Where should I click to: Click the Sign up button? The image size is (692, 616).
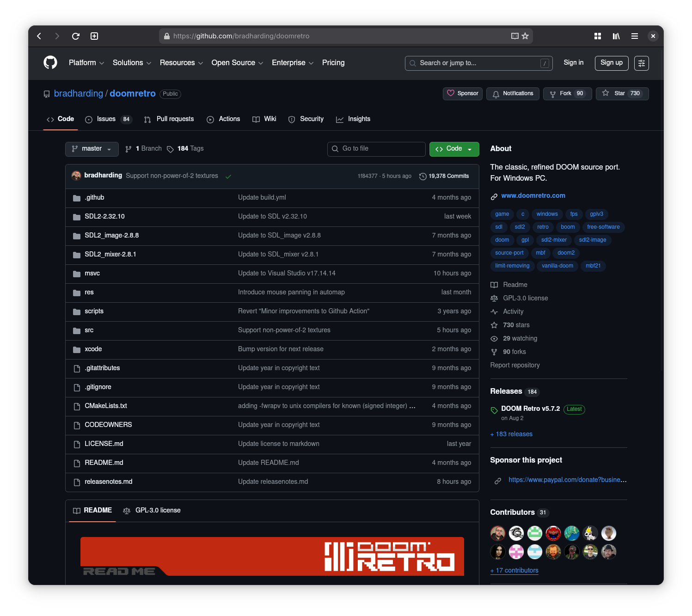coord(612,63)
